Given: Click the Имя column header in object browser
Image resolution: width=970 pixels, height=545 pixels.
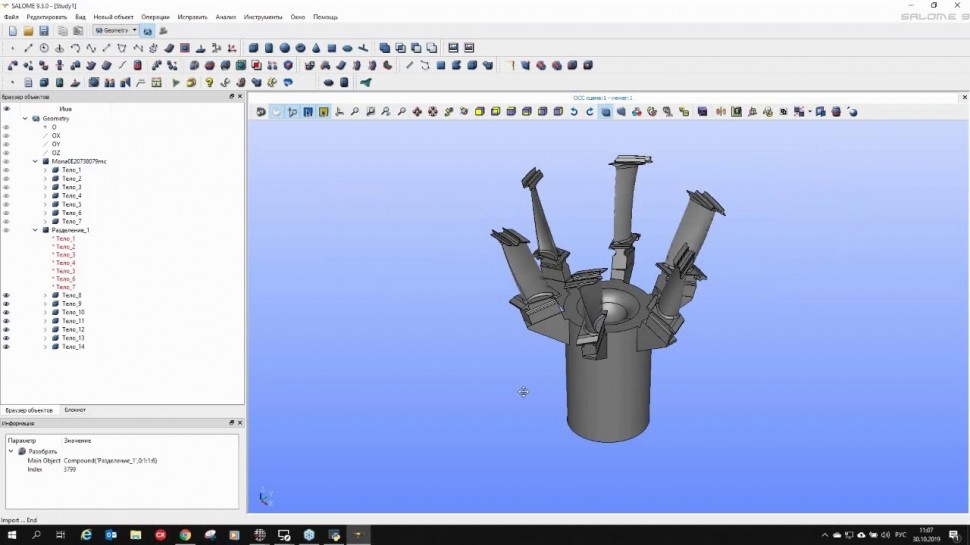Looking at the screenshot, I should (x=65, y=109).
